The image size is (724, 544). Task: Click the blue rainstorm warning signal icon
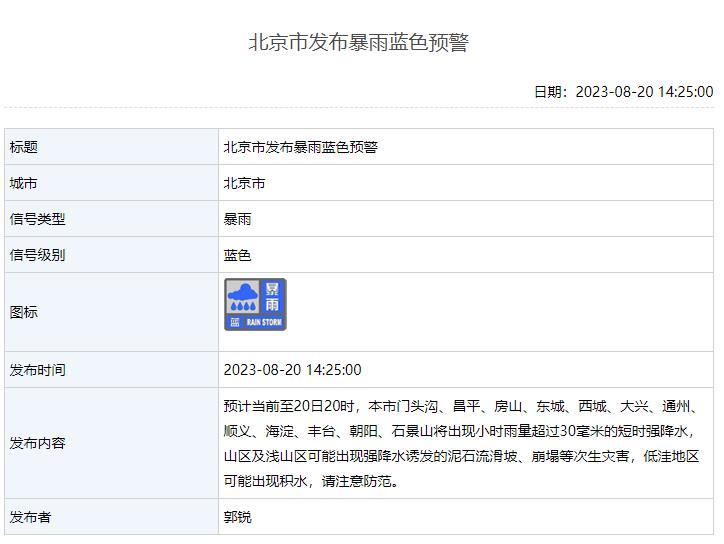tap(255, 305)
